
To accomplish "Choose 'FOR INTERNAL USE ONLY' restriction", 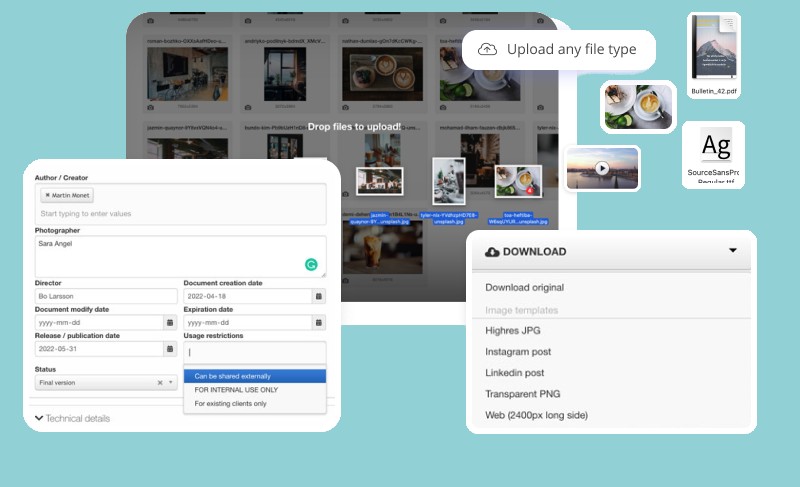I will (x=236, y=390).
